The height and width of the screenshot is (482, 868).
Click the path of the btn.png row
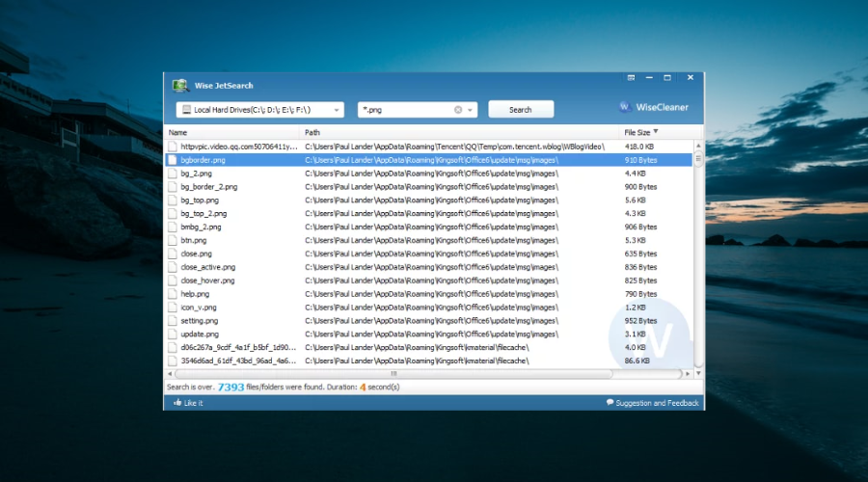pos(432,240)
